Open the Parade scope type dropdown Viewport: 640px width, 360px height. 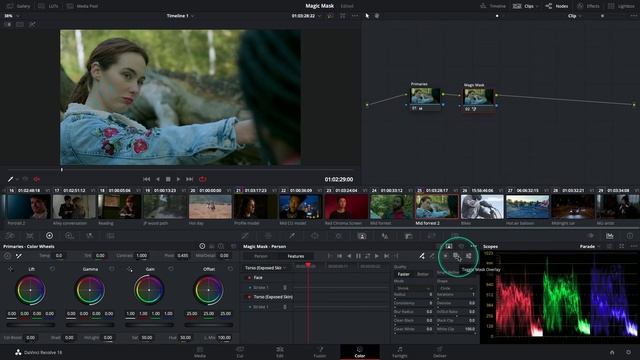point(590,247)
